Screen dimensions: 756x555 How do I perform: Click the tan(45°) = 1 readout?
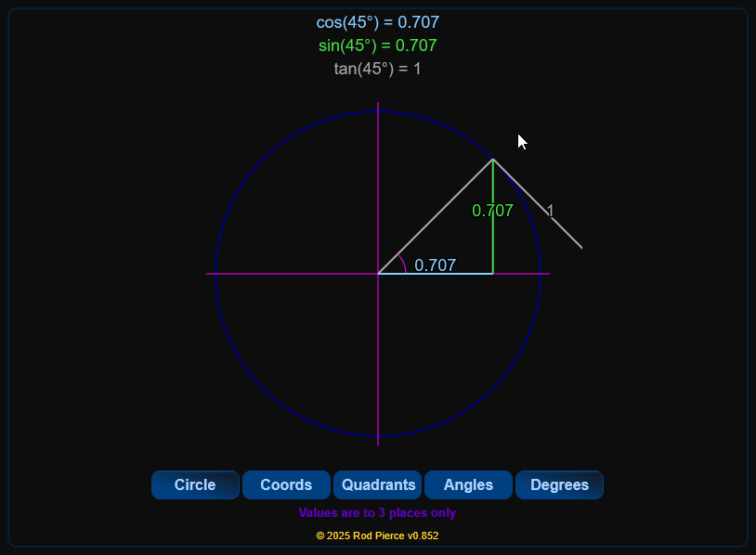point(377,69)
